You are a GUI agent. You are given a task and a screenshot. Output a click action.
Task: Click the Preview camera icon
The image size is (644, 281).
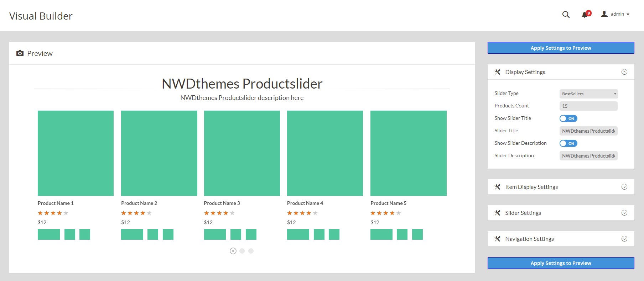point(20,53)
